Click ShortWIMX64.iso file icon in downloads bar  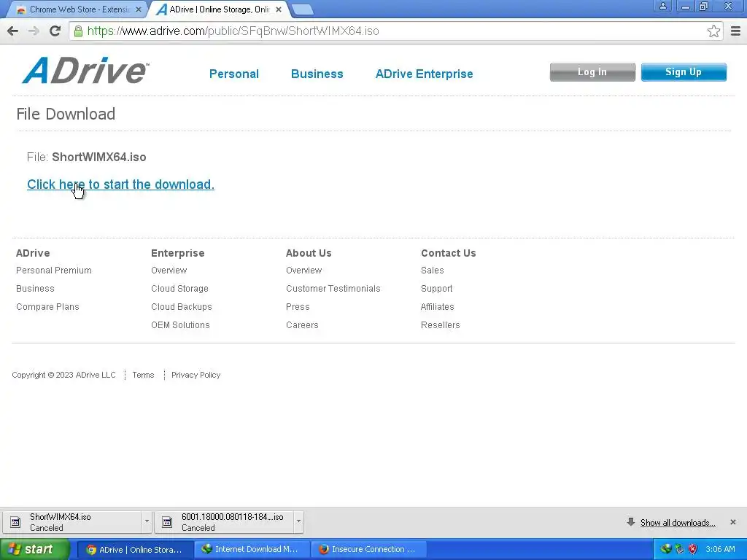(x=15, y=522)
